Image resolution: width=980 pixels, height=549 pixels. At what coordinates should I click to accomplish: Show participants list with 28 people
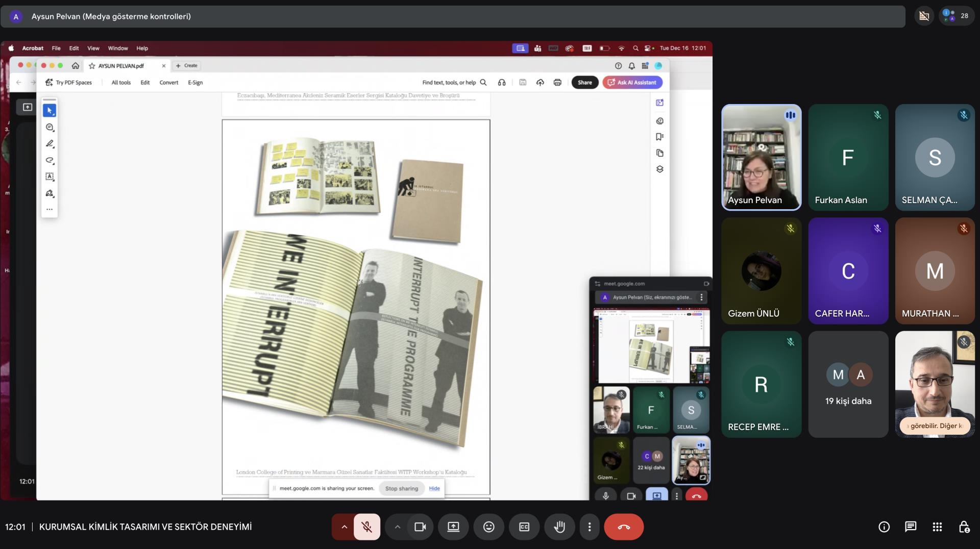coord(955,16)
